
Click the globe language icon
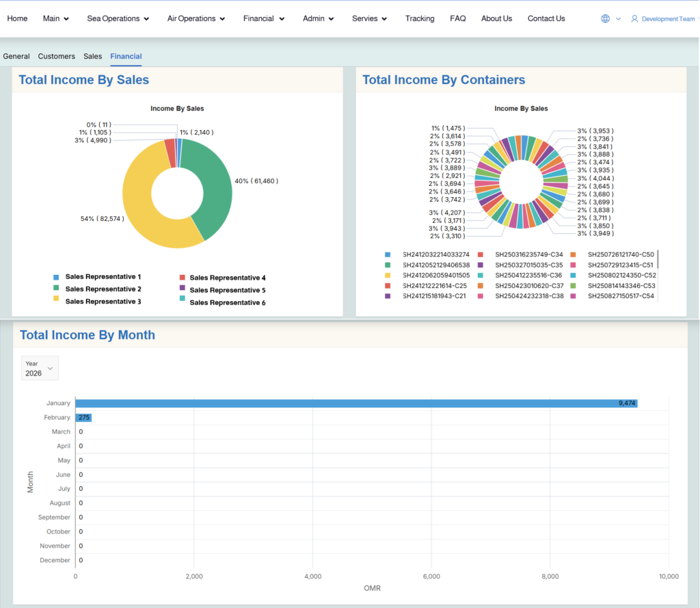click(604, 18)
